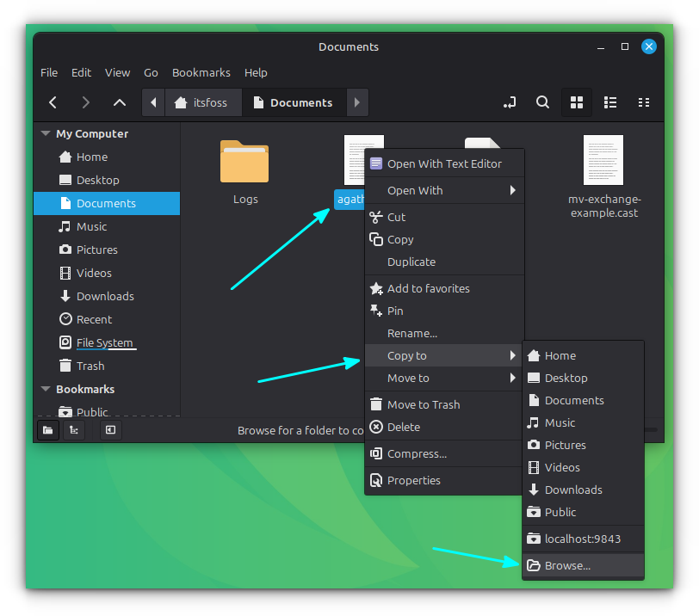Screen dimensions: 699x616
Task: Show places sidebar icon in status bar
Action: [48, 430]
